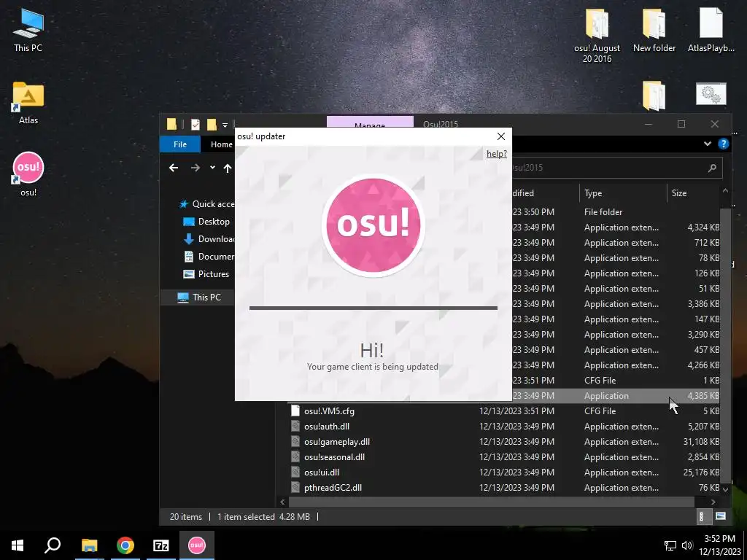Open Pictures in navigation pane
This screenshot has width=747, height=560.
[206, 274]
